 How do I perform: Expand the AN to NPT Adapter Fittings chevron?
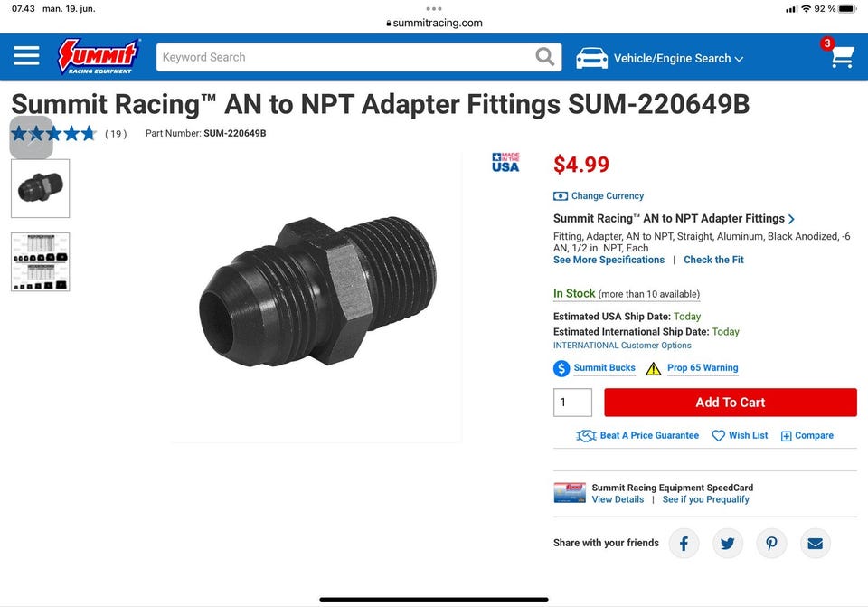792,219
